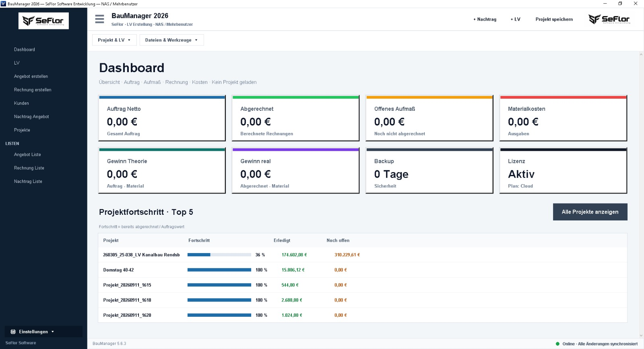The width and height of the screenshot is (644, 349).
Task: Click Alle Änderungen synchronisiert status text
Action: [608, 344]
